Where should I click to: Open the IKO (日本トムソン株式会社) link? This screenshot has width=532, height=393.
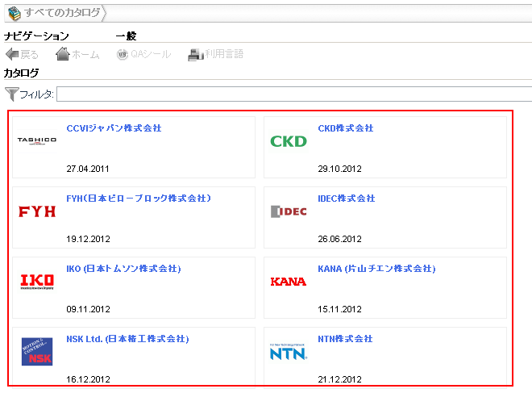(123, 269)
